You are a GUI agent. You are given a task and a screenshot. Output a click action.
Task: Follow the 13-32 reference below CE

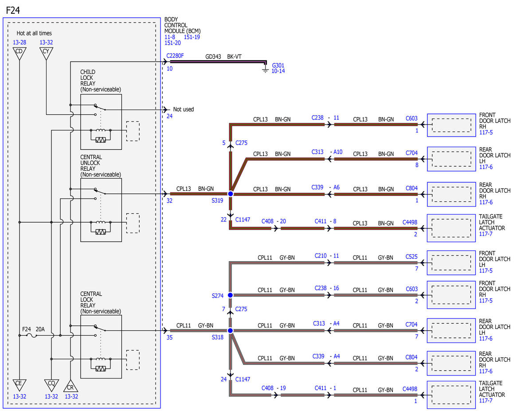pos(20,396)
